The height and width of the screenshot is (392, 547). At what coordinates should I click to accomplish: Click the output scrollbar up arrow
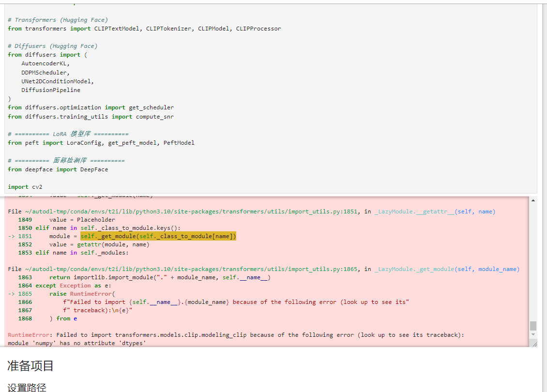(x=533, y=200)
